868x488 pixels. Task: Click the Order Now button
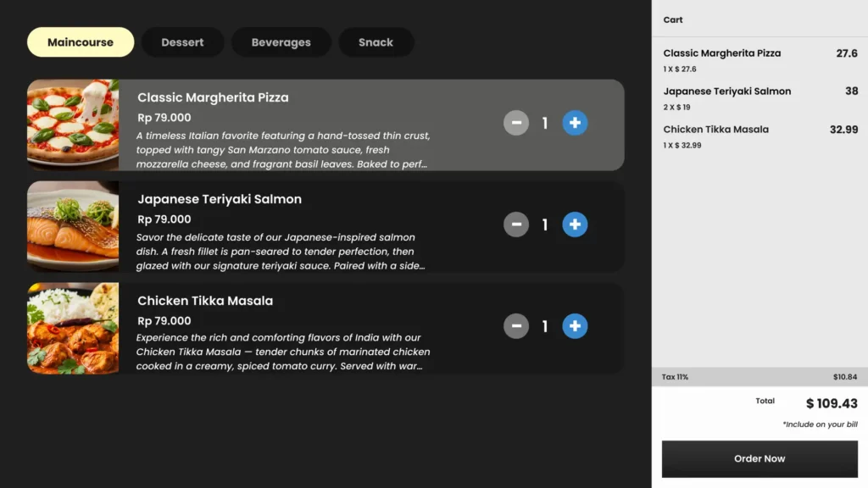point(759,458)
